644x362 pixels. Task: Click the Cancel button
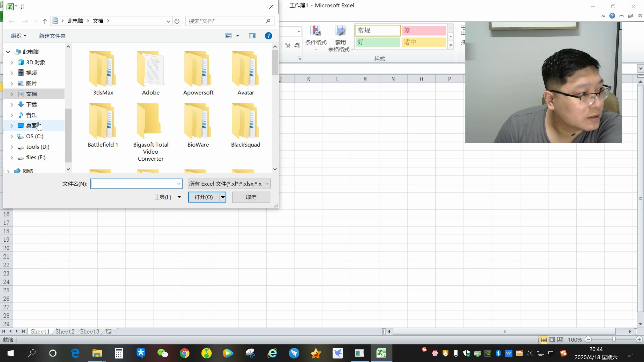251,197
